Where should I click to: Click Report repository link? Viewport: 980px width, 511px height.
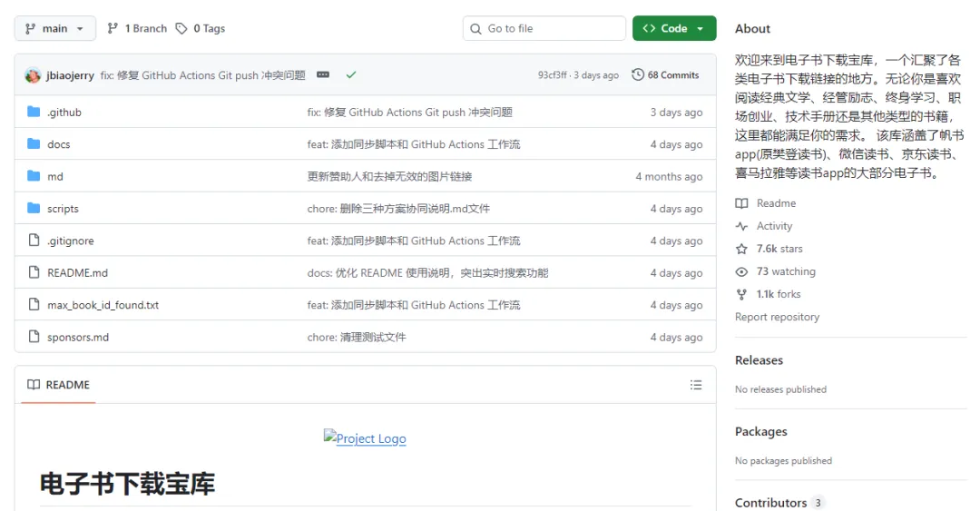coord(777,317)
